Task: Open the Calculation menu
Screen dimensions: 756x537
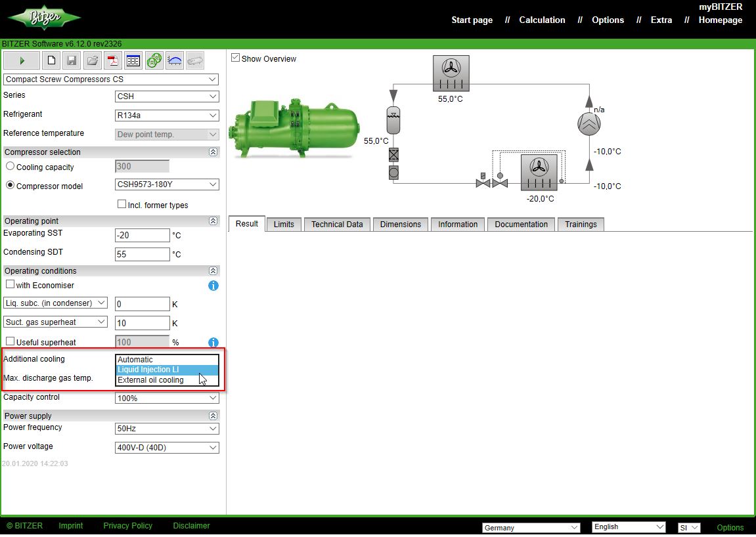Action: (542, 20)
